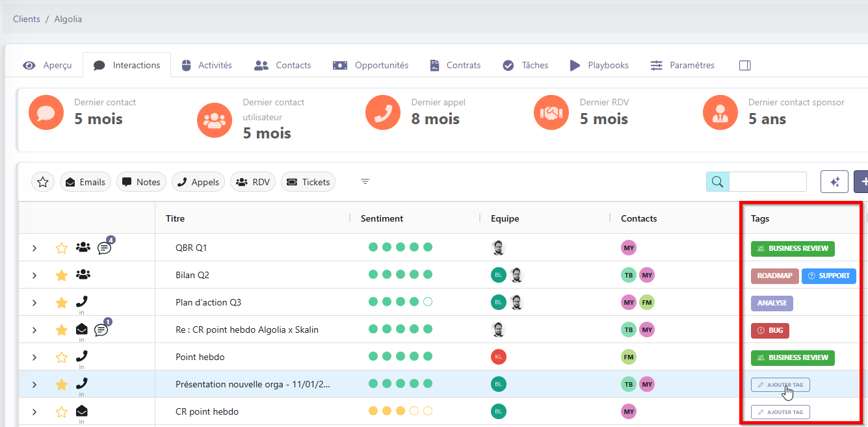This screenshot has height=427, width=868.
Task: Open comment bubble on QBR Q1 row
Action: pyautogui.click(x=104, y=248)
